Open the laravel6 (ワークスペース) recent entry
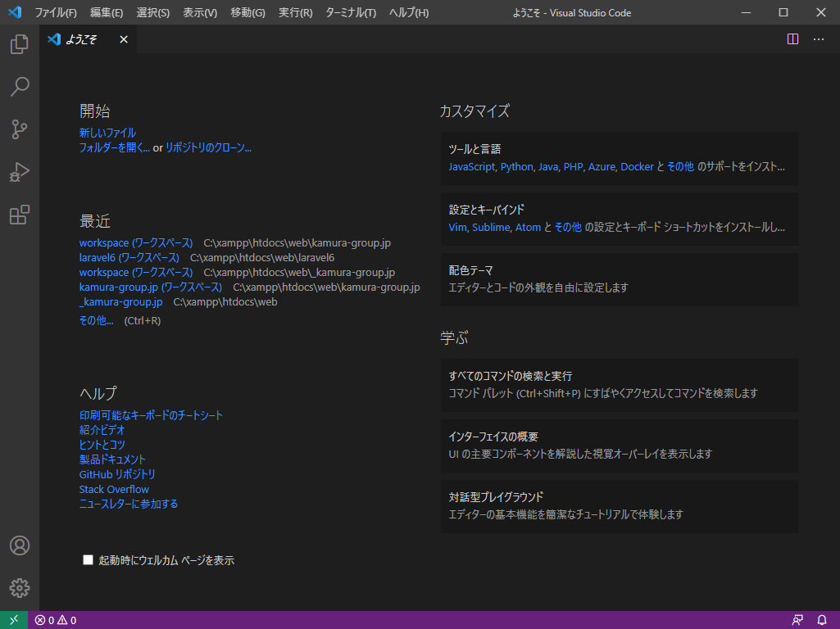Screen dimensions: 840x629 (x=129, y=258)
